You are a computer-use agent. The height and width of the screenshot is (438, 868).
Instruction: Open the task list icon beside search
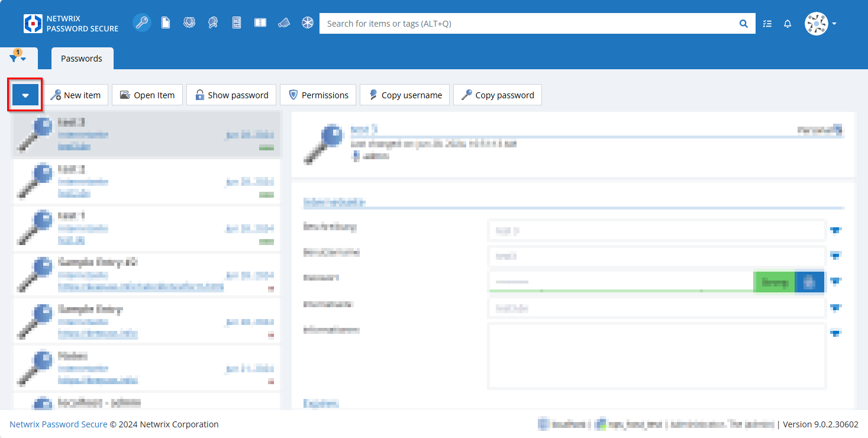767,24
